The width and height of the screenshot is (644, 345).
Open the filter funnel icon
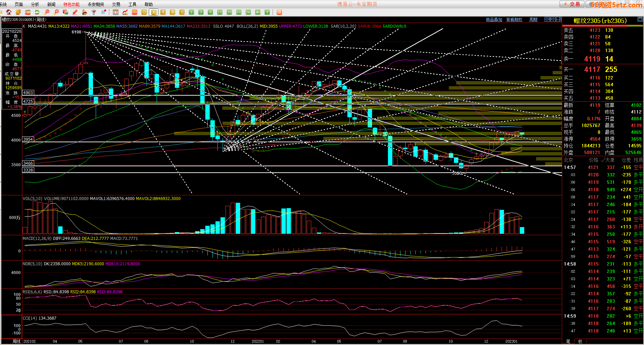point(94,12)
